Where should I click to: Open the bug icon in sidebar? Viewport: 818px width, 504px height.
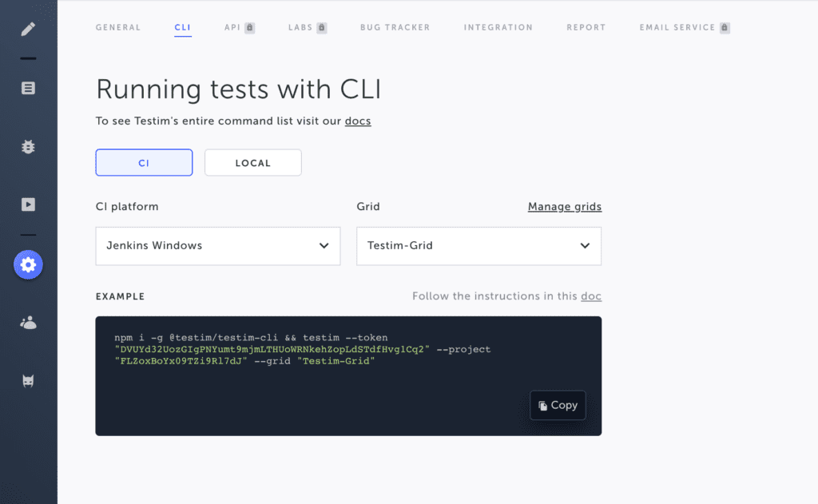click(28, 147)
